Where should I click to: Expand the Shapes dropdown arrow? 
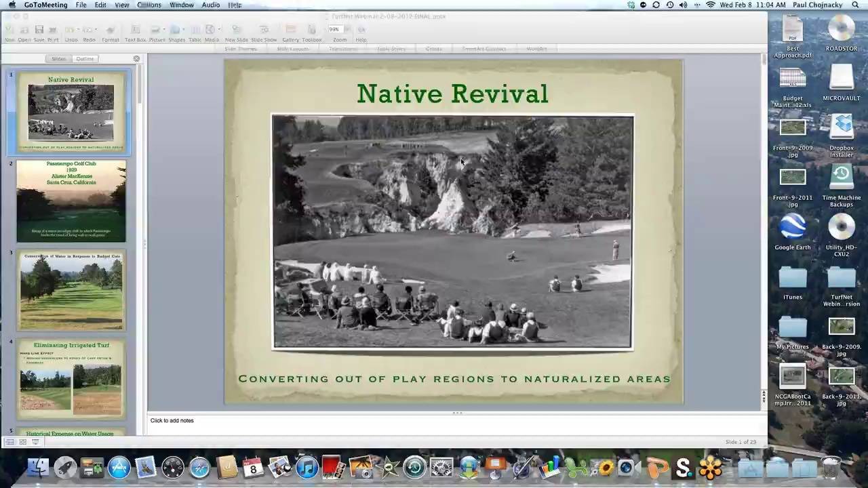pos(184,30)
